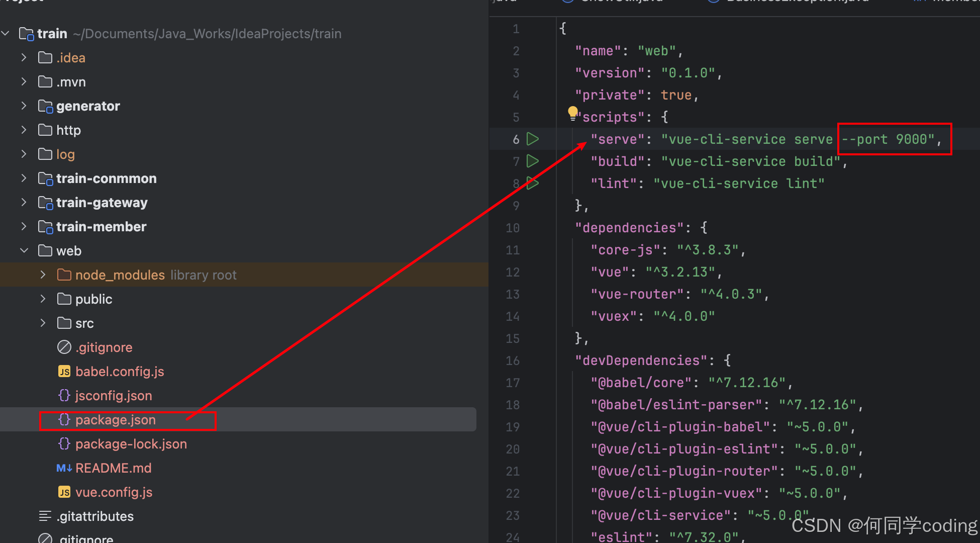
Task: Click the train-conmmon module icon
Action: 45,178
